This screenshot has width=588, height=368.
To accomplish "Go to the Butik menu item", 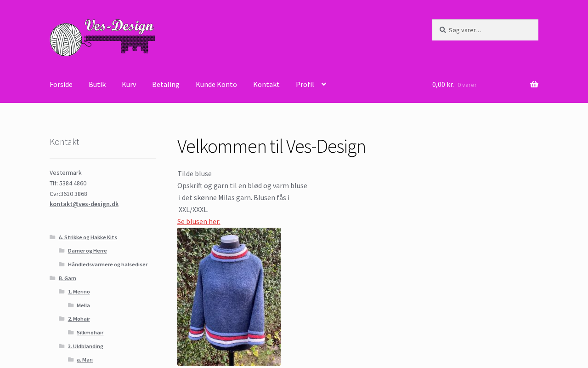I will click(97, 84).
